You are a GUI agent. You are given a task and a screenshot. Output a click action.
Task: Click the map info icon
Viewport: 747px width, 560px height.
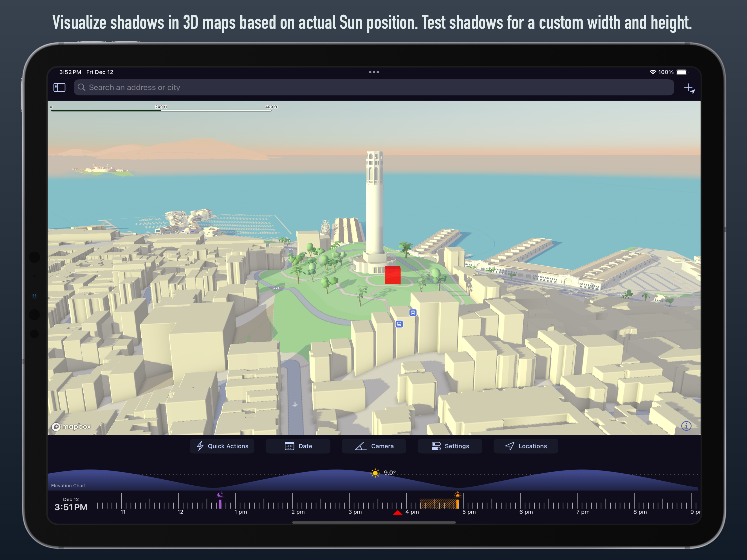(x=686, y=426)
